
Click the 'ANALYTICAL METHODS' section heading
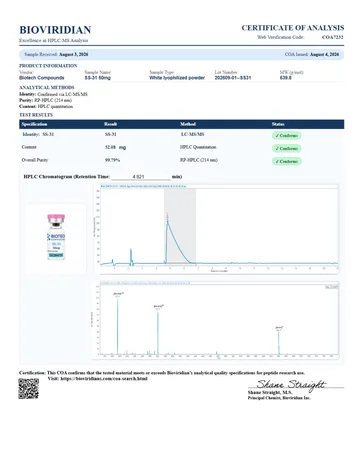coord(47,87)
